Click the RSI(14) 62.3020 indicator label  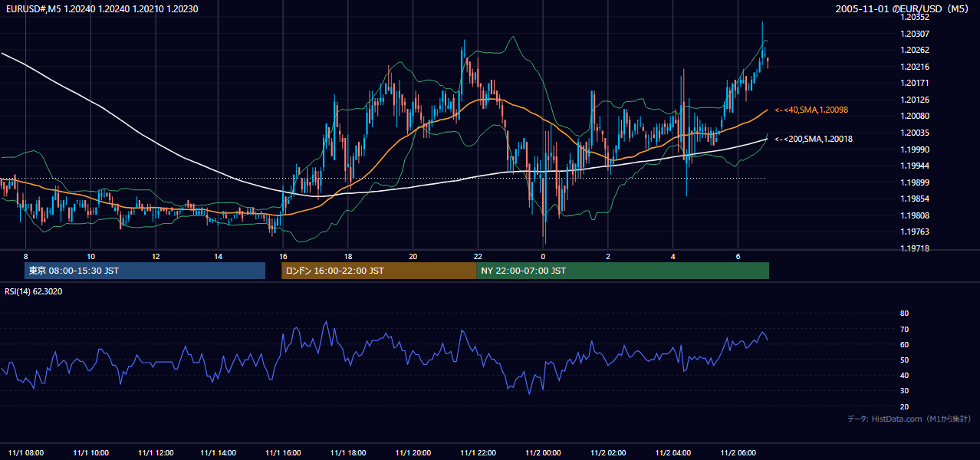point(34,291)
